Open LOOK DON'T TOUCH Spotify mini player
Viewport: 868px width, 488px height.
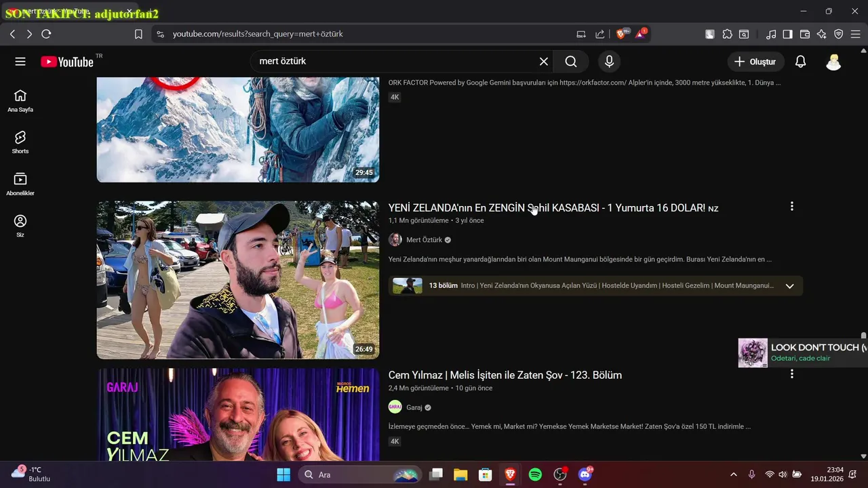click(803, 352)
